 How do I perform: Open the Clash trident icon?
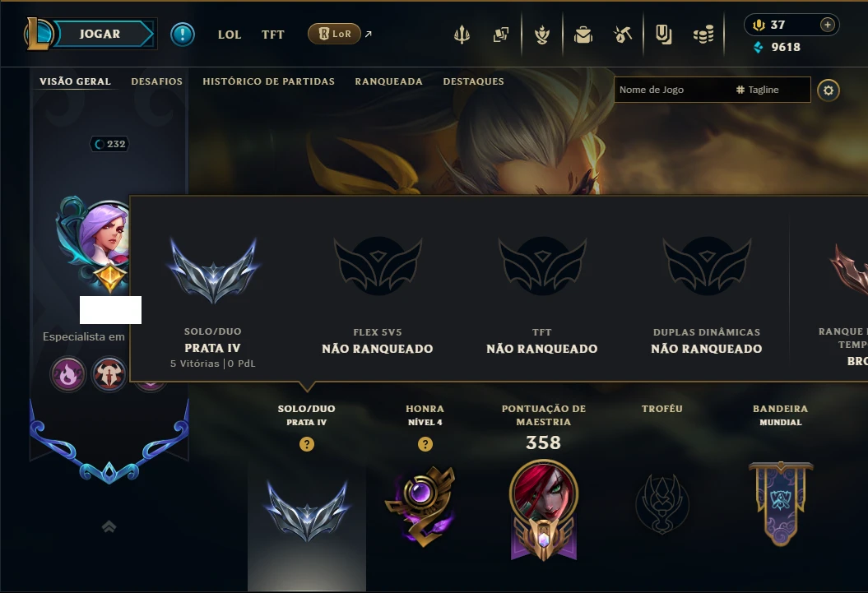pos(462,35)
